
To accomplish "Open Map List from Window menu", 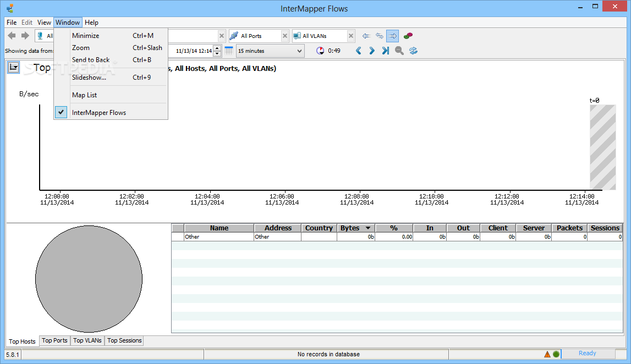I will click(111, 95).
